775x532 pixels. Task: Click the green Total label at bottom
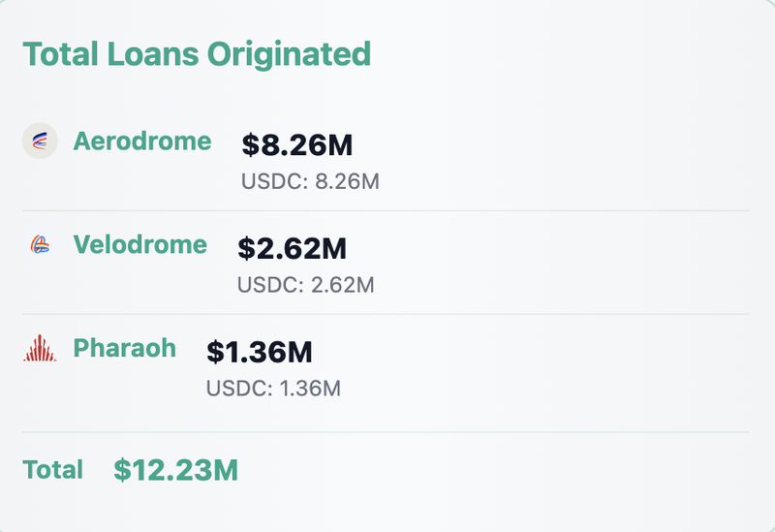pos(52,470)
